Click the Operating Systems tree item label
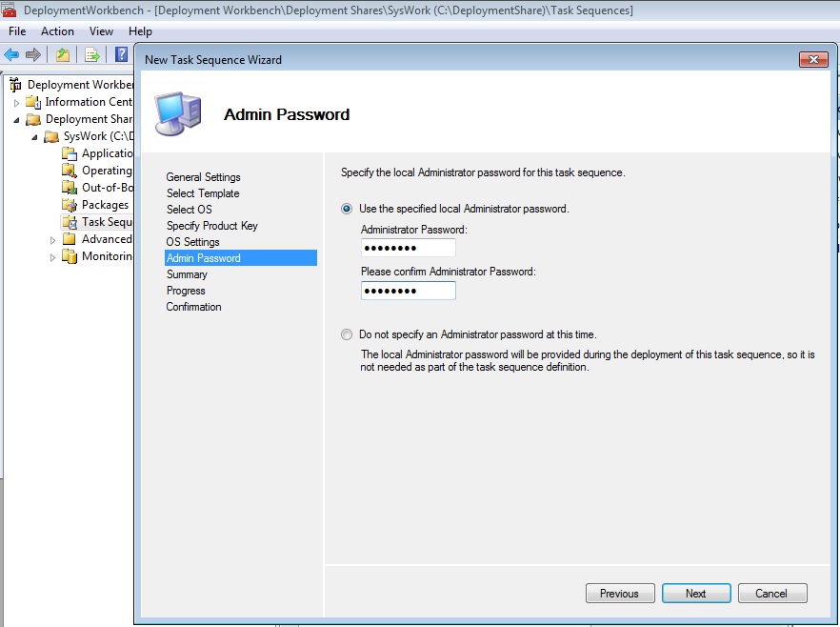This screenshot has width=840, height=627. pos(107,171)
